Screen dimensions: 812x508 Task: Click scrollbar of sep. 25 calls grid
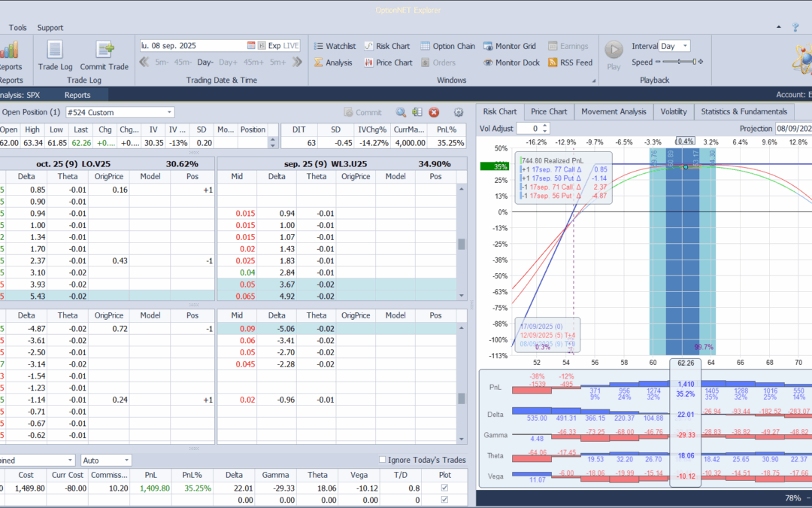[462, 242]
